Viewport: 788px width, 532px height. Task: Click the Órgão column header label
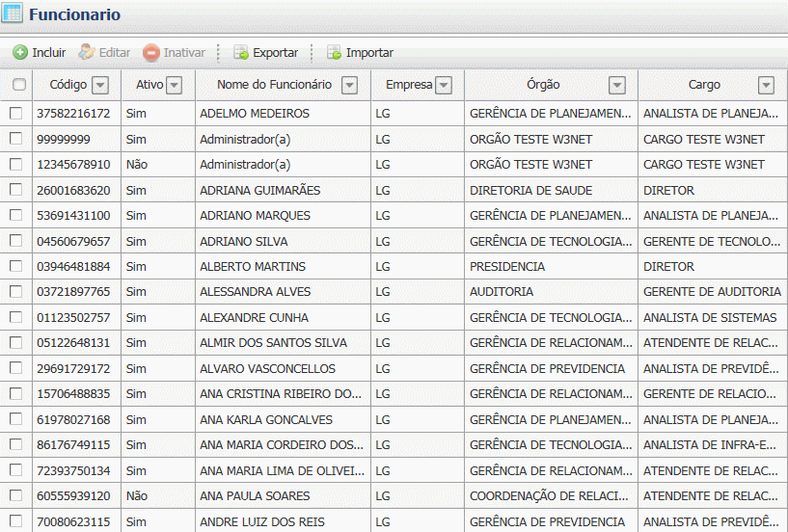tap(543, 85)
